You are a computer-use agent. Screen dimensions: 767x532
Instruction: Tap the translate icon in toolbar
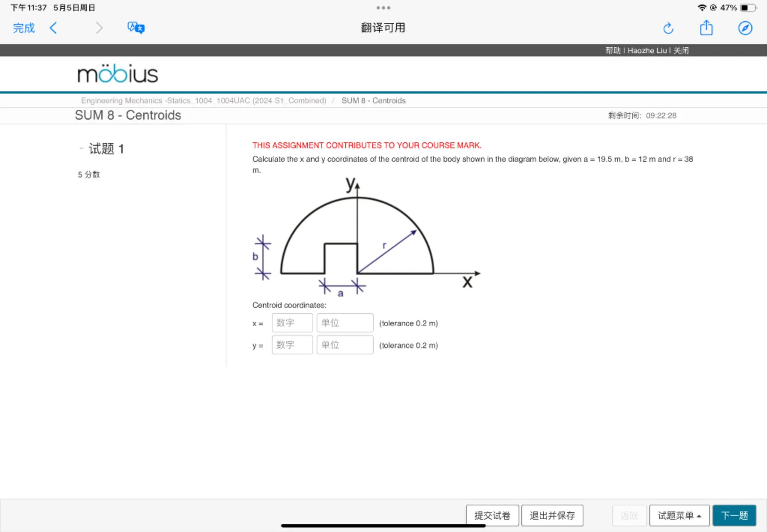coord(136,28)
